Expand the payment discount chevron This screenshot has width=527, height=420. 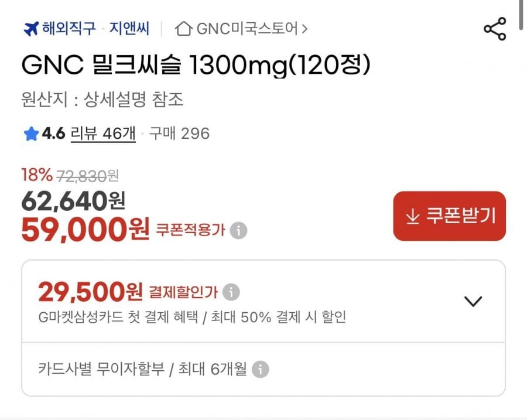(x=473, y=301)
